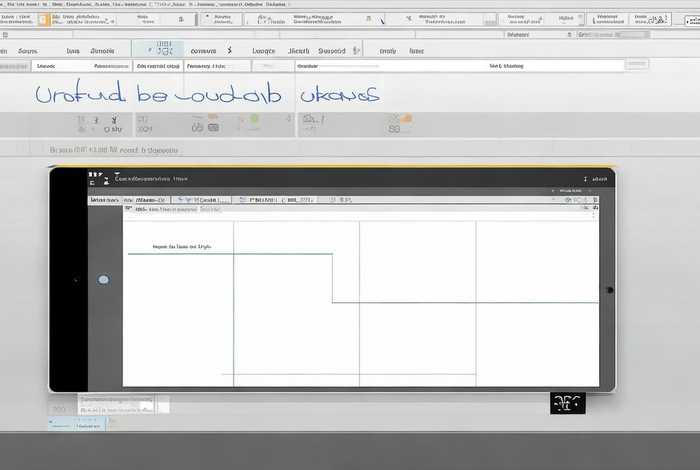This screenshot has width=700, height=470.
Task: Click the lightning bolt icon in the second toolbar row
Action: coord(229,50)
